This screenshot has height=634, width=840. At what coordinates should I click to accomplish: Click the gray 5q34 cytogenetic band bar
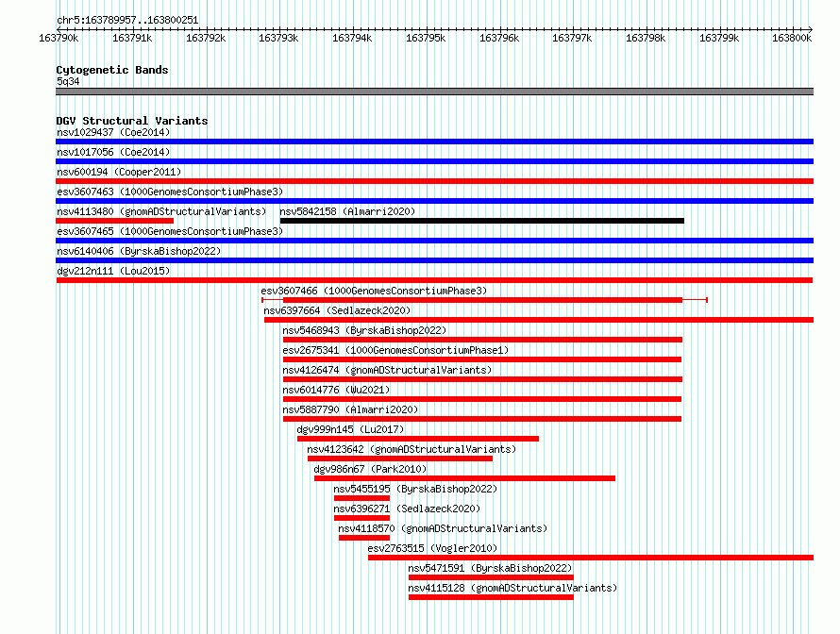click(434, 92)
